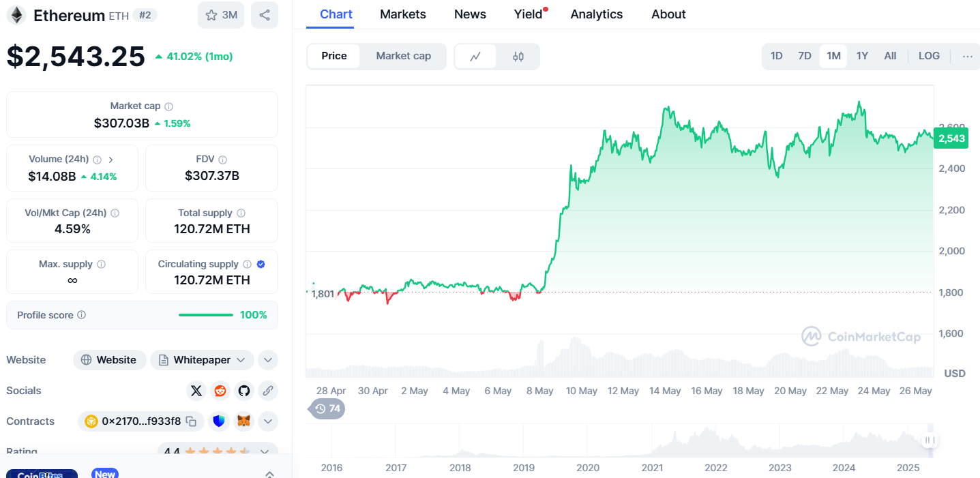Open Ethereum's X (Twitter) social link
The width and height of the screenshot is (980, 478).
click(196, 391)
